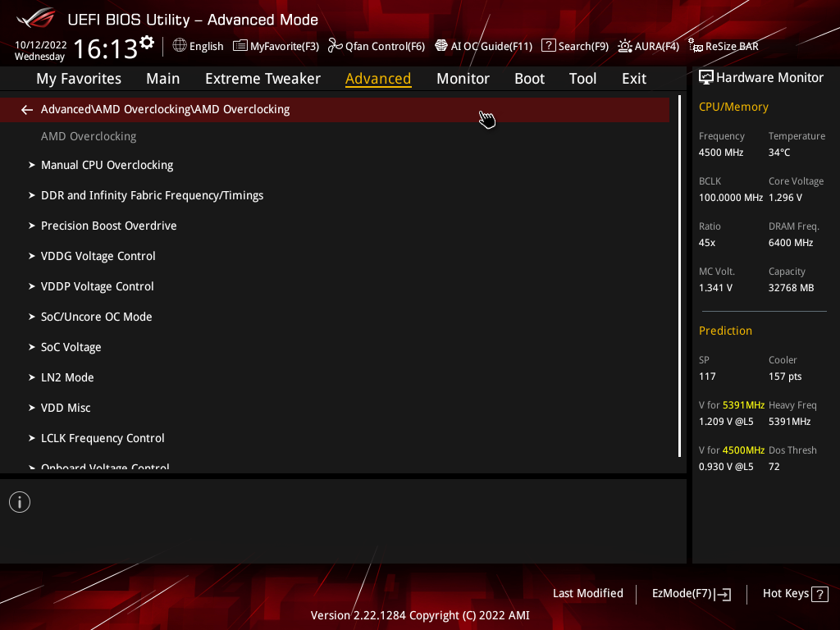Click the 100.0000 MHz BCLK value
The image size is (840, 630).
point(731,198)
